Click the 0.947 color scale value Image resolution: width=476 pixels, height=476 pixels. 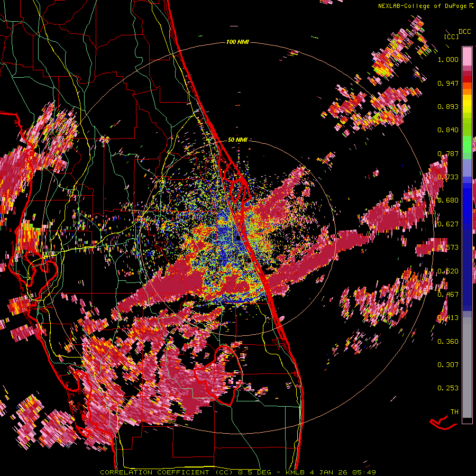(448, 83)
